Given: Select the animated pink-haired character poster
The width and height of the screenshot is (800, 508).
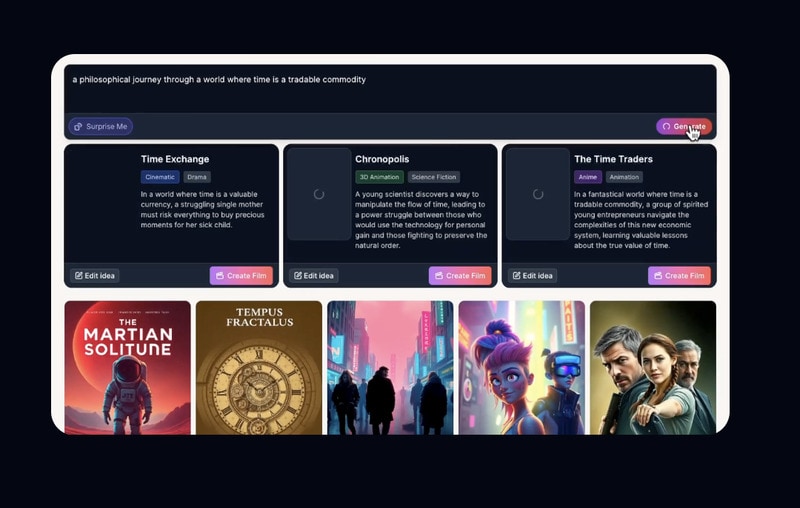Looking at the screenshot, I should 521,367.
